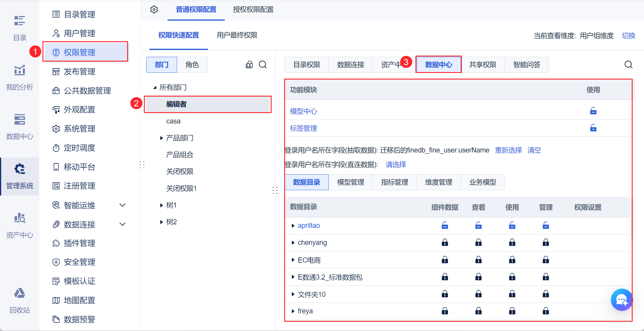Screen dimensions: 644x331
Task: Toggle the 管理 lock for apriltao
Action: coord(546,225)
